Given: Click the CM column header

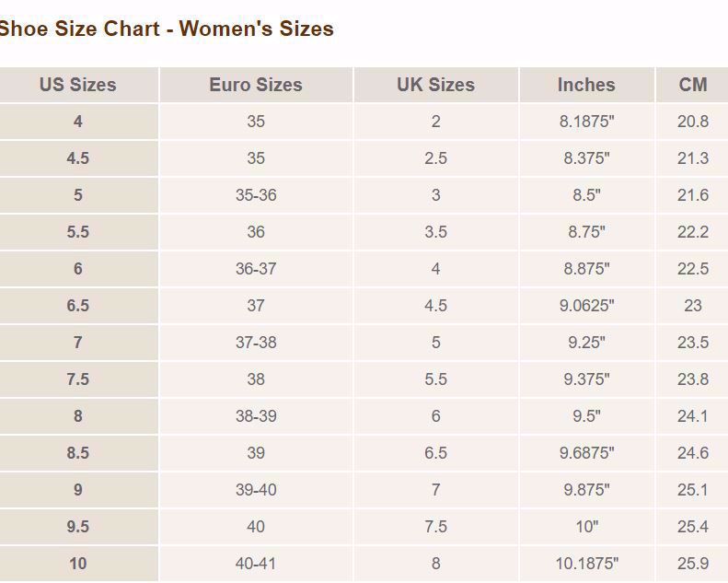Looking at the screenshot, I should [x=692, y=85].
